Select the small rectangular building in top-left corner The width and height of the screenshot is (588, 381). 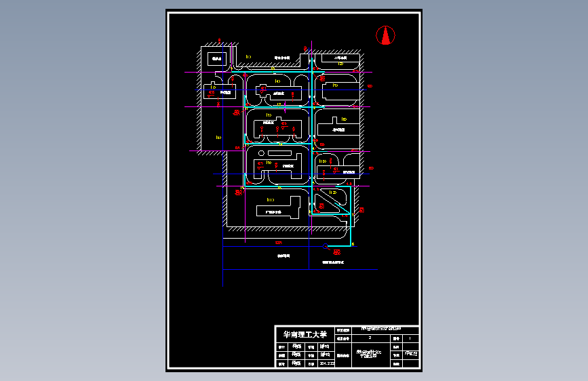click(217, 58)
